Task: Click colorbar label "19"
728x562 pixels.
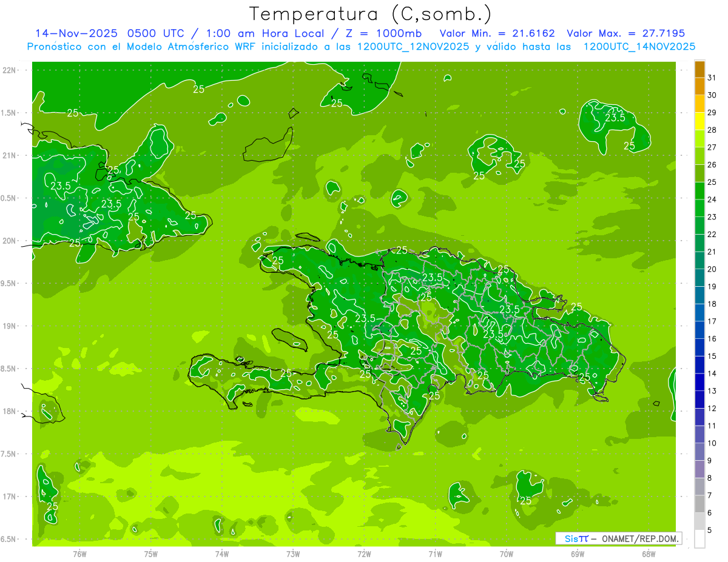Action: coord(712,287)
